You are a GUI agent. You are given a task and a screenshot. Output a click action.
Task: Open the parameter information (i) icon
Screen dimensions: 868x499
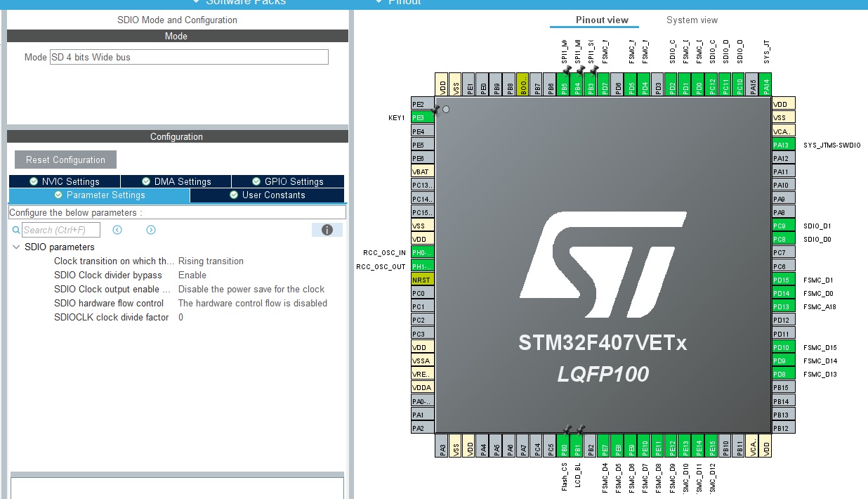coord(327,230)
